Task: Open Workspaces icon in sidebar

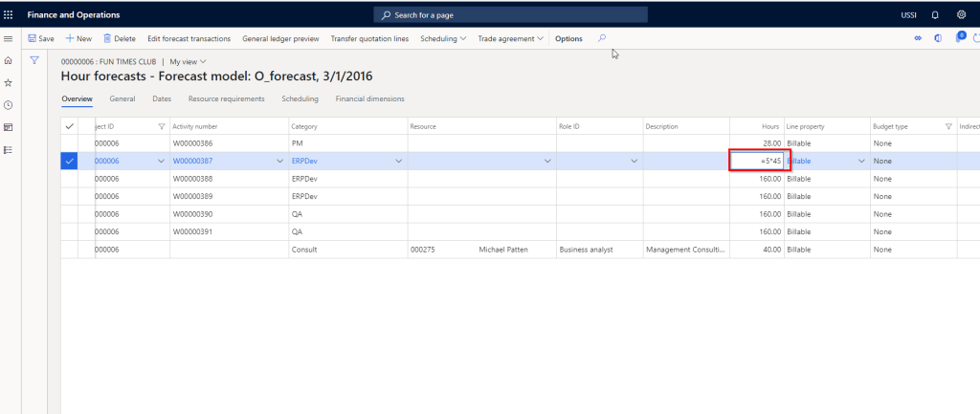Action: tap(9, 127)
